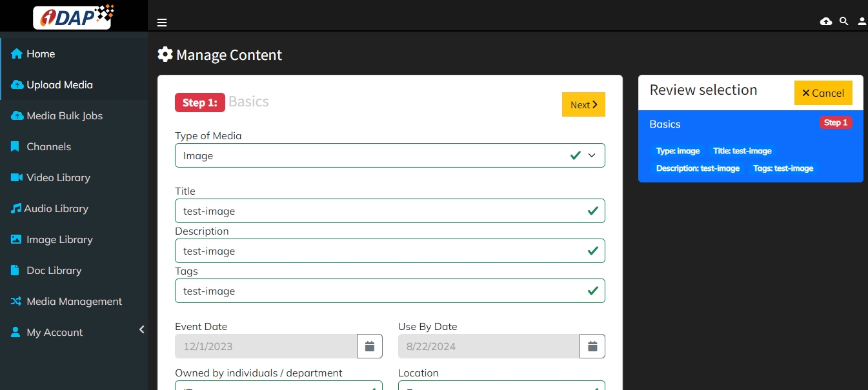Click the Review selection heading
Screen dimensions: 868x390
pyautogui.click(x=703, y=90)
